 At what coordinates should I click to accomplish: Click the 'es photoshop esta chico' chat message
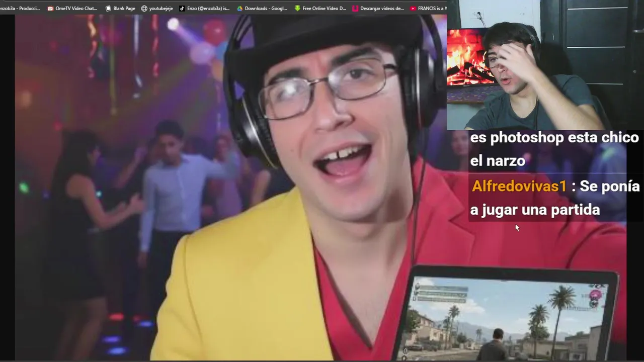click(x=554, y=138)
